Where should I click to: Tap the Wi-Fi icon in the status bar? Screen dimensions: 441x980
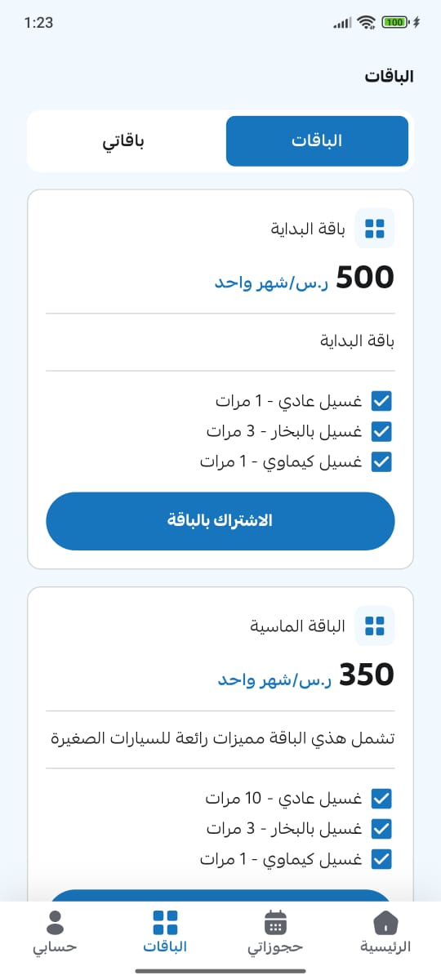click(367, 22)
